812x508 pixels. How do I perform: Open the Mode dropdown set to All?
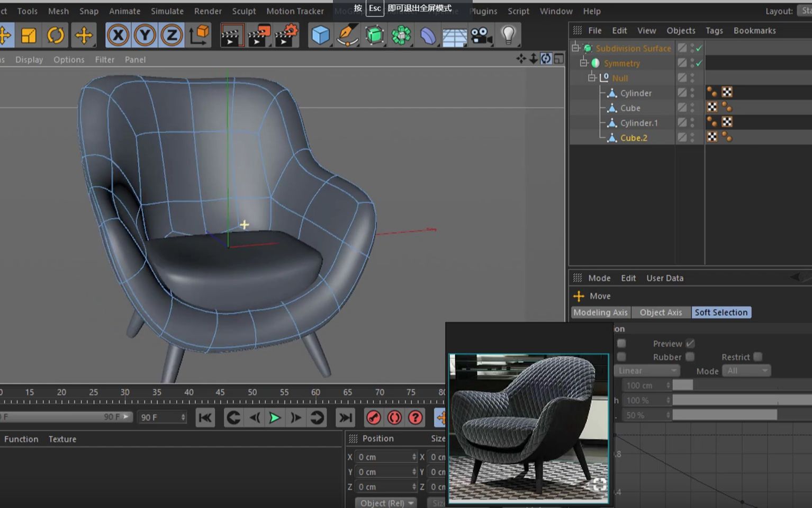point(746,370)
